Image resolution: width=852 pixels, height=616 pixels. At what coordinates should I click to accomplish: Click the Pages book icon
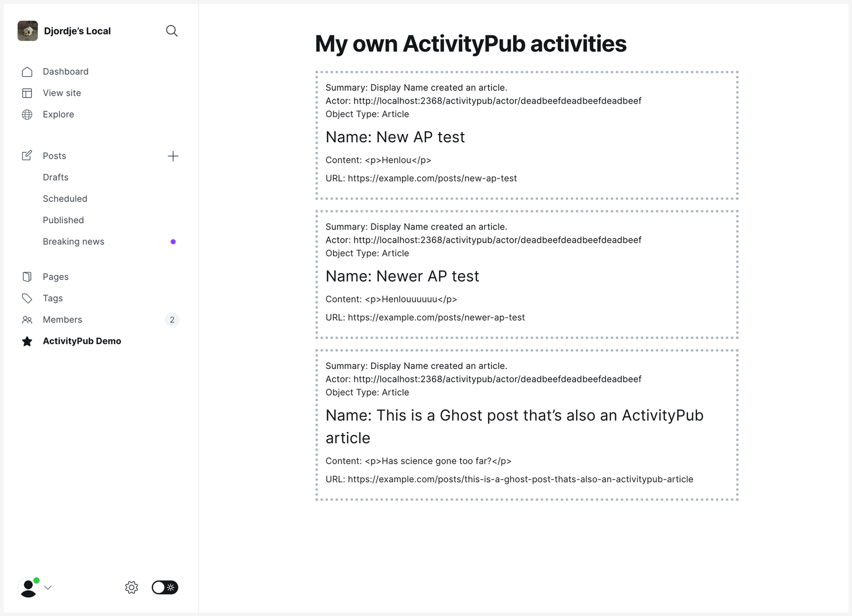coord(27,276)
